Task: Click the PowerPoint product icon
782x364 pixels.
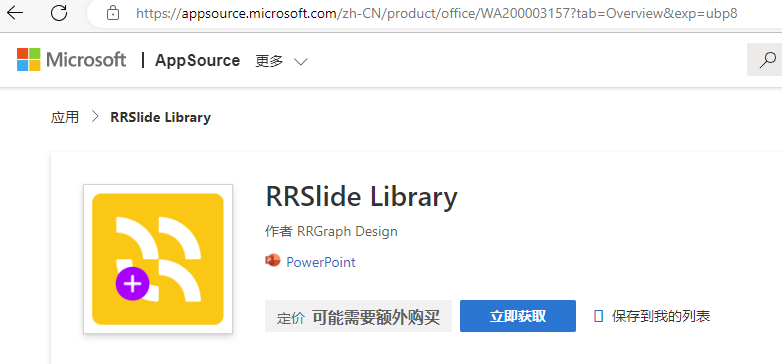Action: (x=273, y=261)
